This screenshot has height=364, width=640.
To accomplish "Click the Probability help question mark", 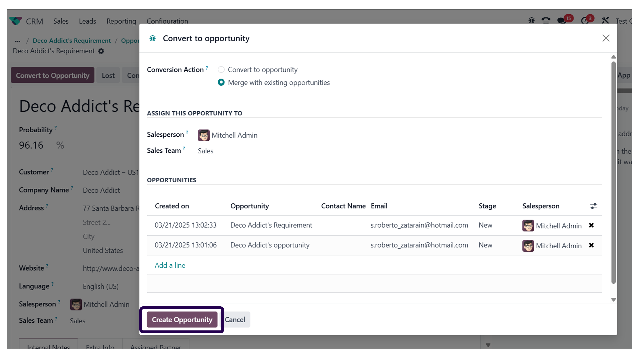I will click(56, 127).
